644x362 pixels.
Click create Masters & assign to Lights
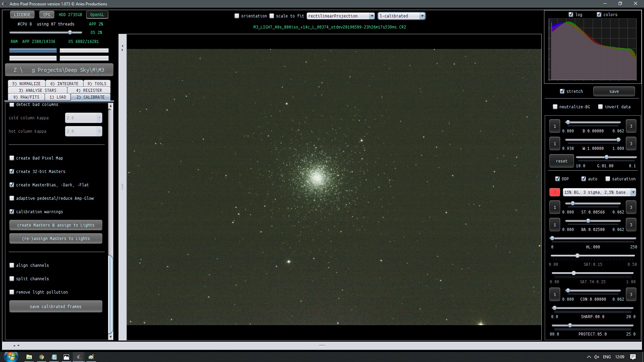[56, 225]
